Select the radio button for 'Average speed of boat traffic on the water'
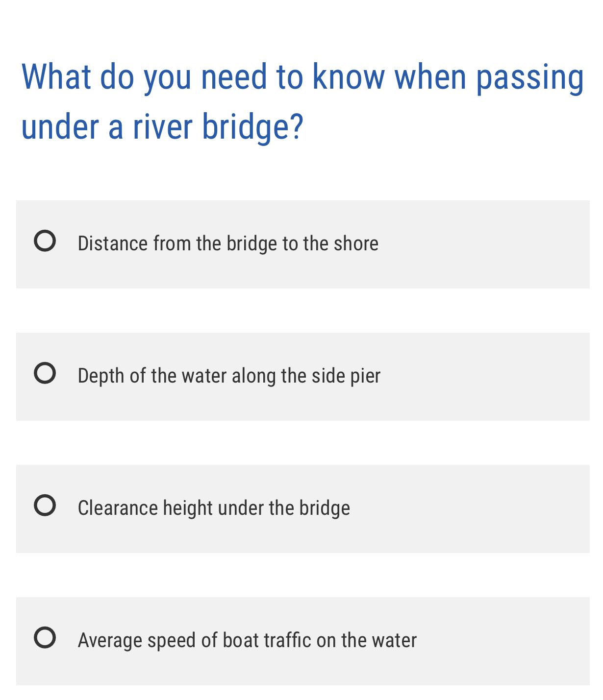The width and height of the screenshot is (603, 700). (x=45, y=639)
